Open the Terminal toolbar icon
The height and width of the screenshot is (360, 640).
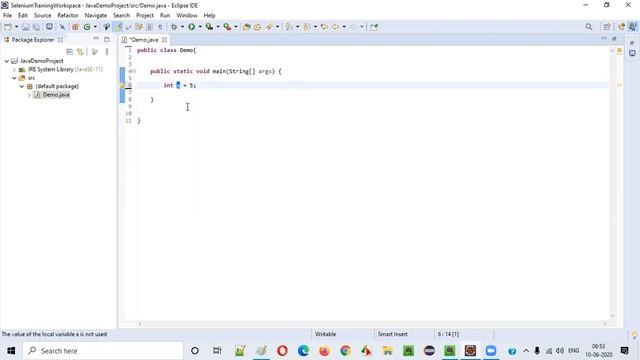click(49, 27)
